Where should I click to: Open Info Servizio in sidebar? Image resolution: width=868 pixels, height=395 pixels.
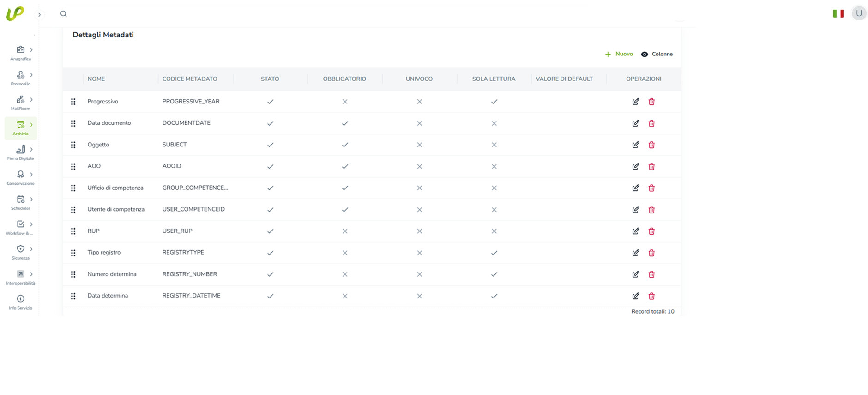(x=20, y=302)
